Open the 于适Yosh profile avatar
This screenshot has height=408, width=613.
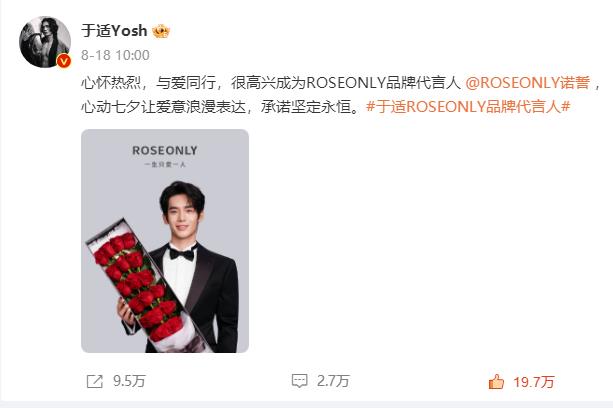coord(45,42)
